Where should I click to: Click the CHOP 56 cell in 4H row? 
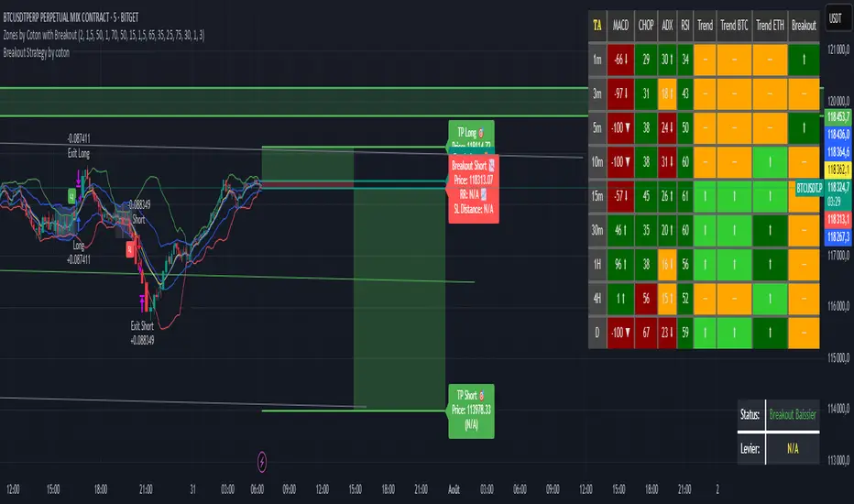coord(646,299)
